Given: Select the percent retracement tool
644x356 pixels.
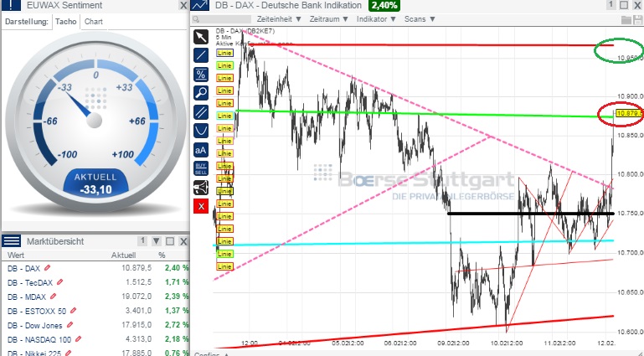Looking at the screenshot, I should pyautogui.click(x=201, y=75).
